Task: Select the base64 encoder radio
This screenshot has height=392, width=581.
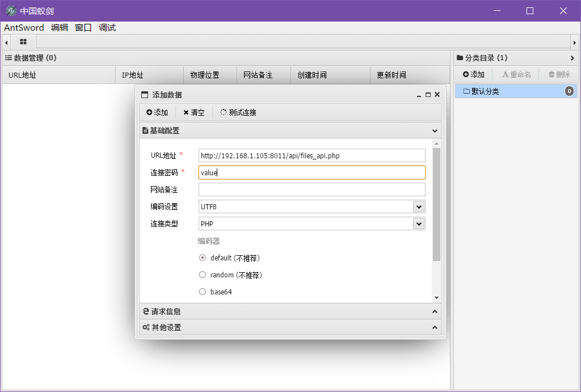Action: [x=203, y=292]
